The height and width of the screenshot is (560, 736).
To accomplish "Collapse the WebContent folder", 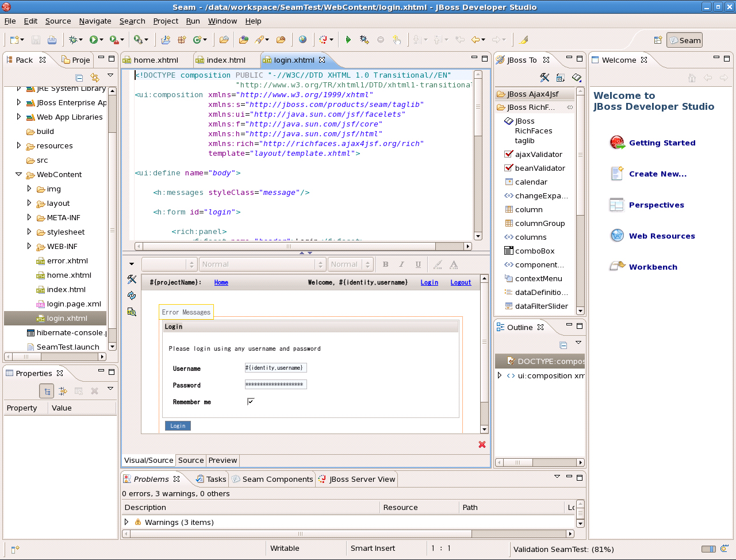I will tap(18, 174).
